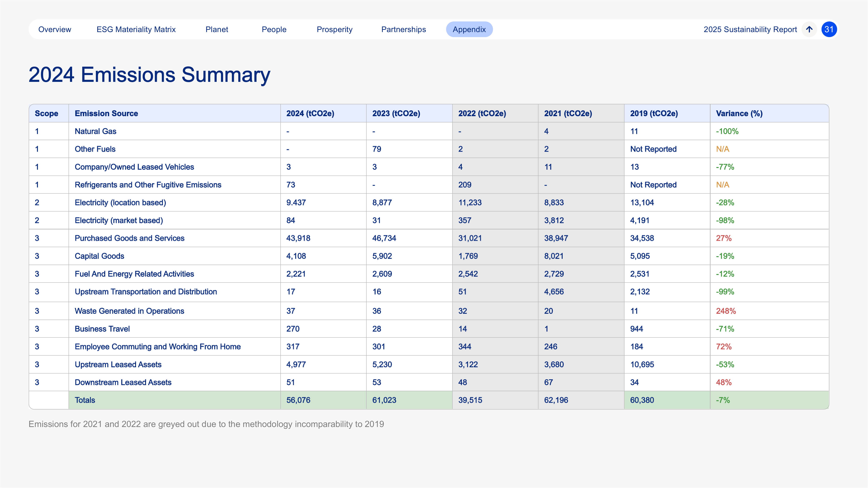This screenshot has height=488, width=868.
Task: Select the 13,104 value in 2019 column
Action: coord(642,203)
